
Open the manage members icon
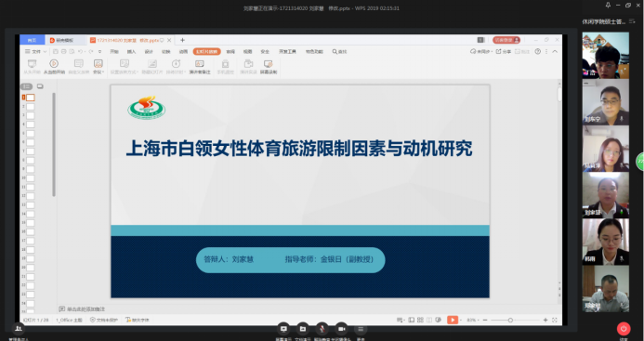pyautogui.click(x=18, y=329)
